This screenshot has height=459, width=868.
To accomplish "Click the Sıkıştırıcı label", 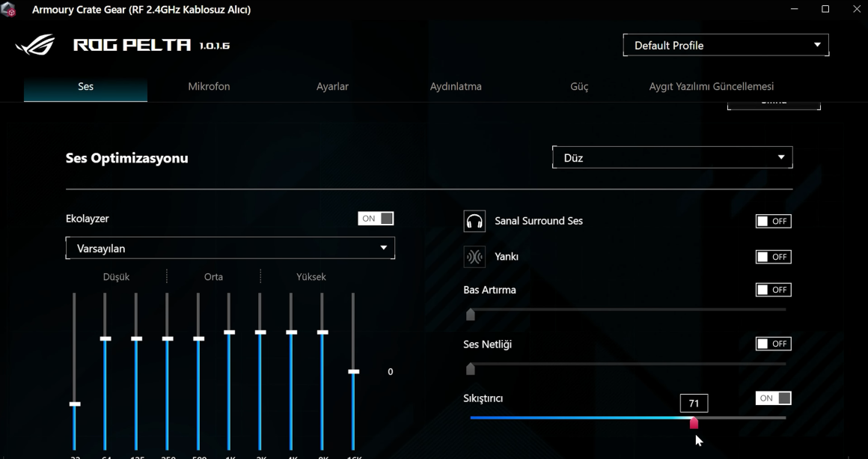I will tap(483, 398).
